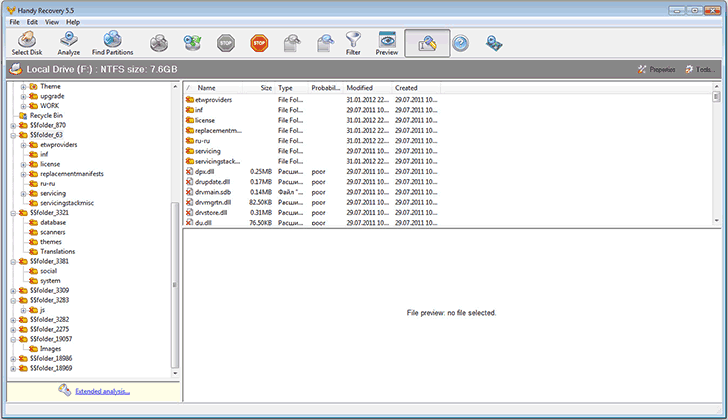
Task: Click the Properties button in drive header
Action: pos(656,69)
